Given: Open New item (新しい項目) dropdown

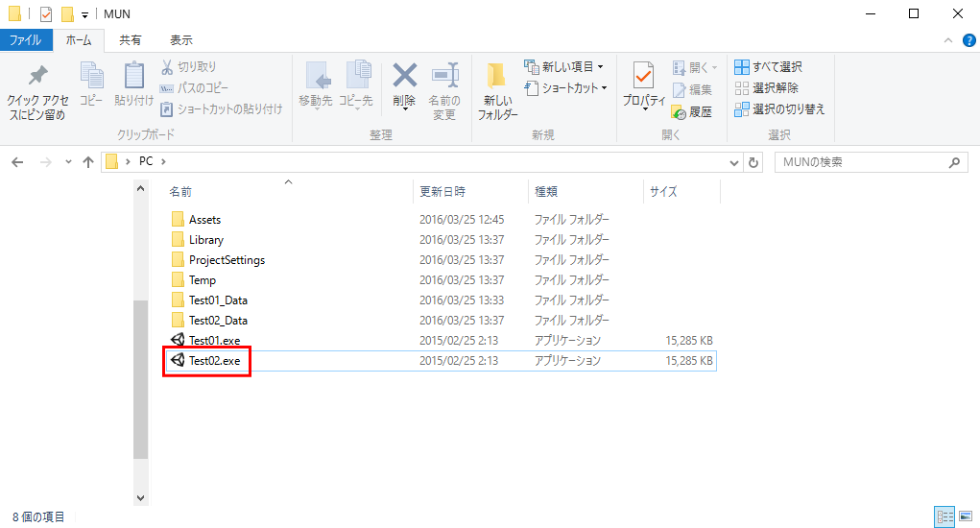Looking at the screenshot, I should point(564,67).
